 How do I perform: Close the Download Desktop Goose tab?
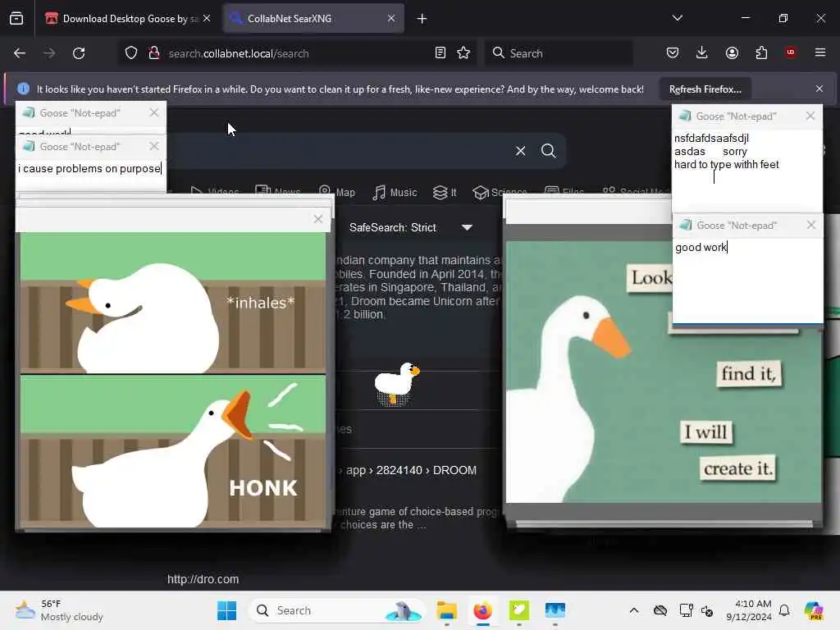click(x=207, y=18)
